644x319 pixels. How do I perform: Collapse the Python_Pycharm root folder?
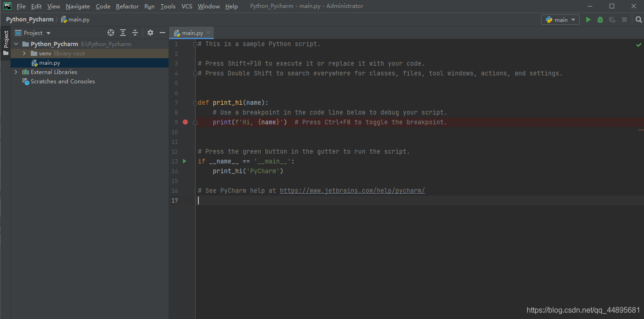(16, 44)
